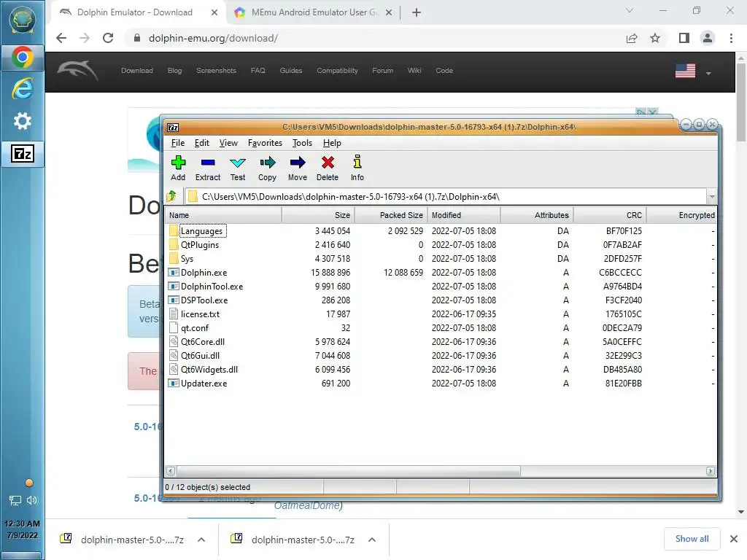Viewport: 747px width, 560px height.
Task: Select the Languages folder
Action: pos(201,231)
